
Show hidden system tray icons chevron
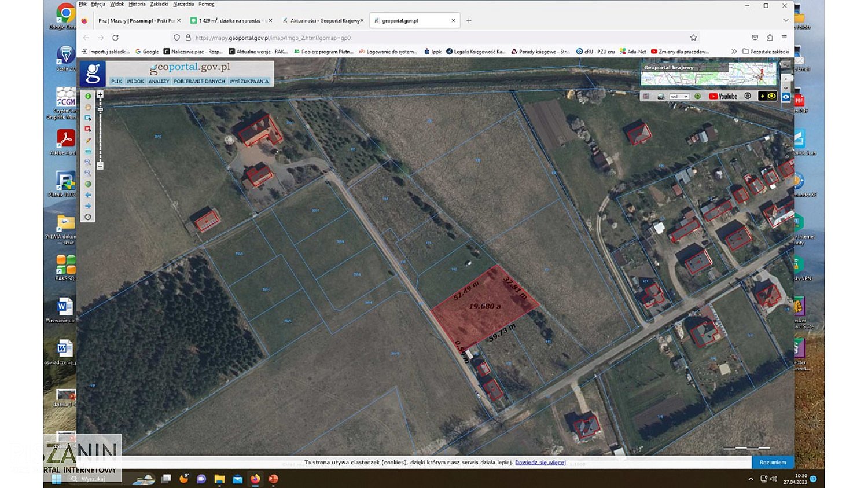(751, 479)
